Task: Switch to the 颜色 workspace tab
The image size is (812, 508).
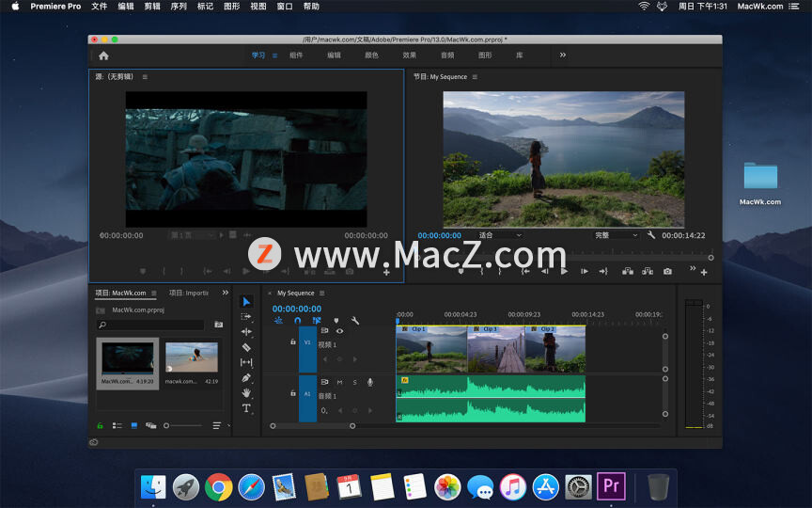Action: pyautogui.click(x=372, y=55)
